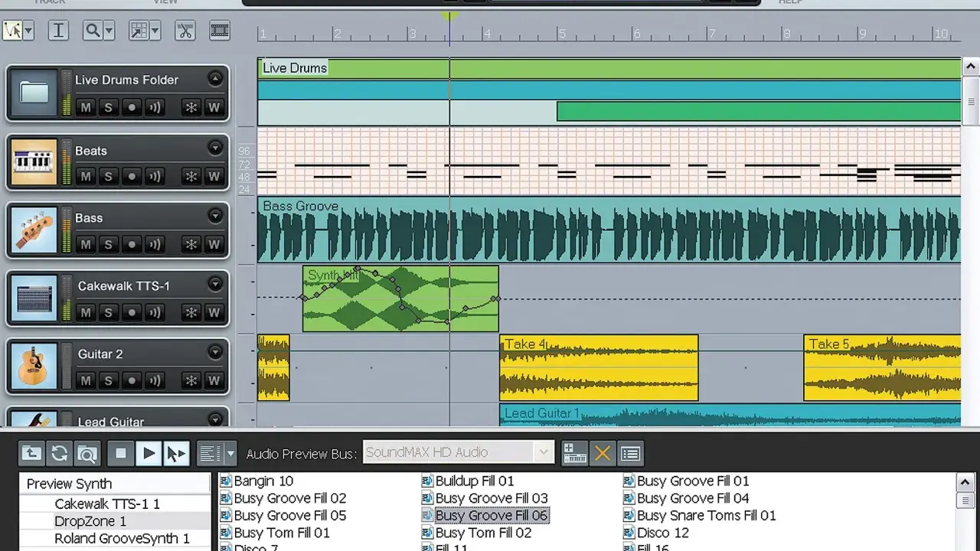
Task: Click the Bass guitar track icon
Action: pos(34,230)
